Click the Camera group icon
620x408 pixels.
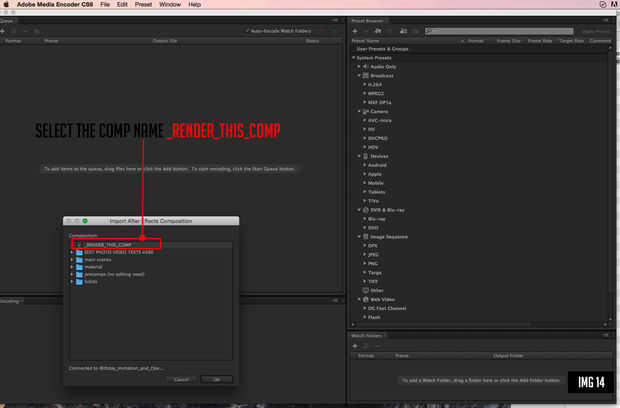[x=366, y=111]
